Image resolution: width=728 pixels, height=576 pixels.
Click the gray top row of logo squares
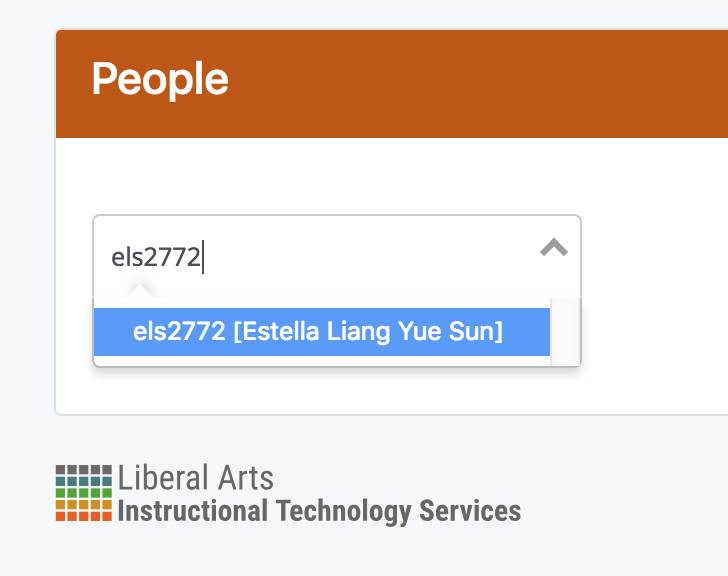pos(84,470)
